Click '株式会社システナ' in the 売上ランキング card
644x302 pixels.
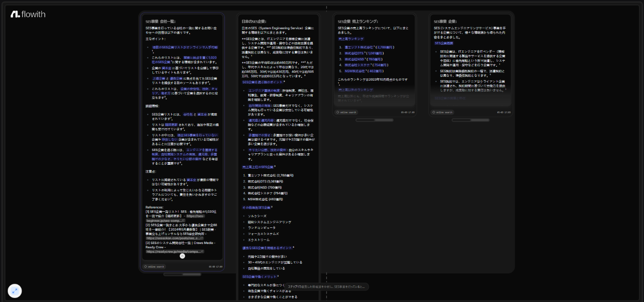pyautogui.click(x=357, y=65)
